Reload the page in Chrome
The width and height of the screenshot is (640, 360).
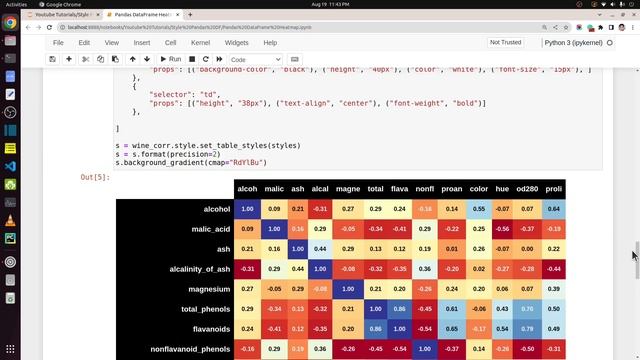click(x=49, y=27)
